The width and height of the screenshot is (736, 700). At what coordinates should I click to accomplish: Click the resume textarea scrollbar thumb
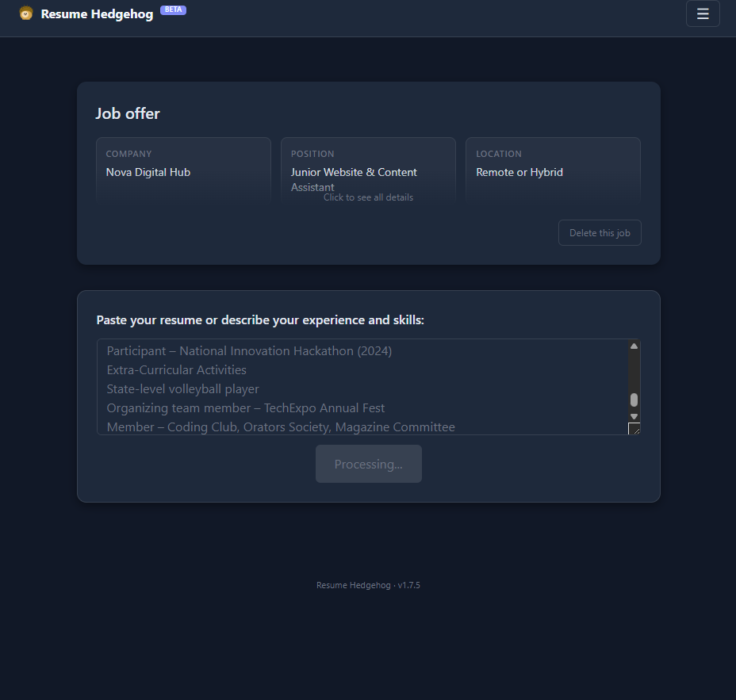[x=634, y=400]
